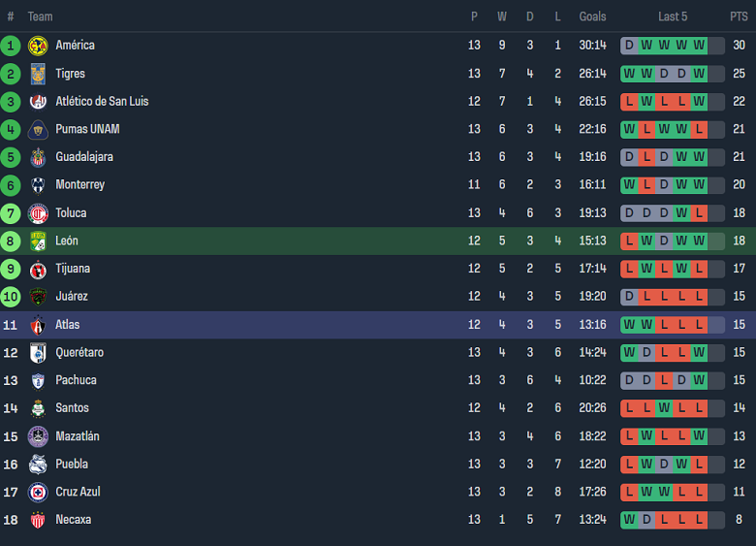The height and width of the screenshot is (546, 756).
Task: Click the América club crest icon
Action: click(x=38, y=46)
